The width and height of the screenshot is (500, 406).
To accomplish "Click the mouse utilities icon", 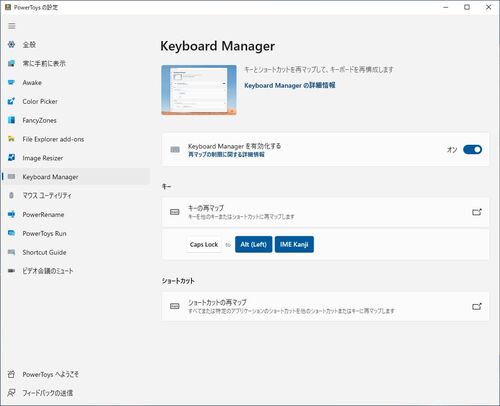I will [x=12, y=196].
